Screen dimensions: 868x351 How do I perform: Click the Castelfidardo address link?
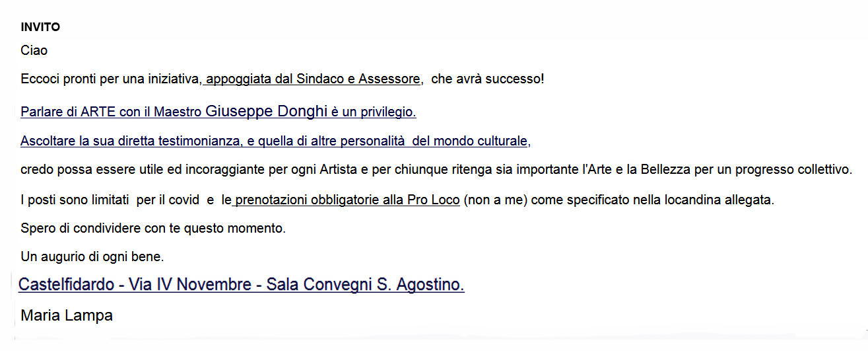click(x=241, y=285)
